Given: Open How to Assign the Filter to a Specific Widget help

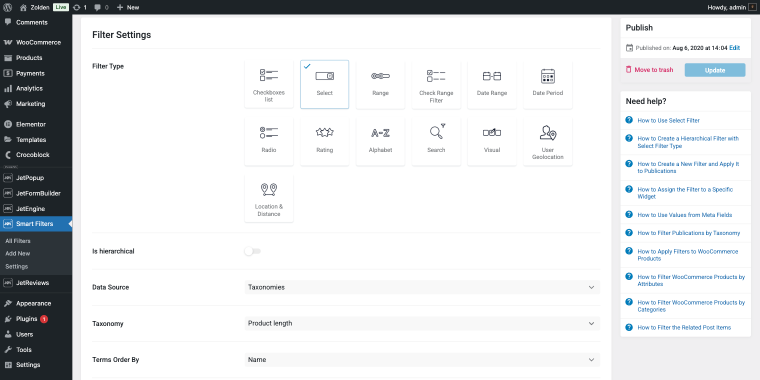Looking at the screenshot, I should 685,193.
